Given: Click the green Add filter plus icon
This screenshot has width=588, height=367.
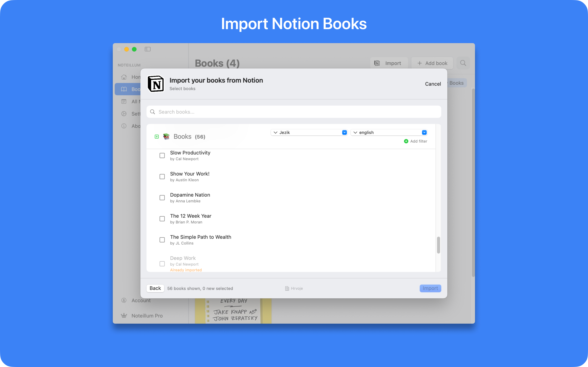Looking at the screenshot, I should pyautogui.click(x=406, y=141).
